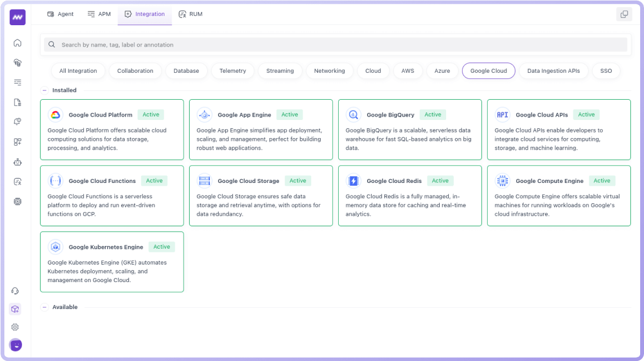Image resolution: width=644 pixels, height=361 pixels.
Task: Open the Home icon in sidebar
Action: [x=17, y=43]
